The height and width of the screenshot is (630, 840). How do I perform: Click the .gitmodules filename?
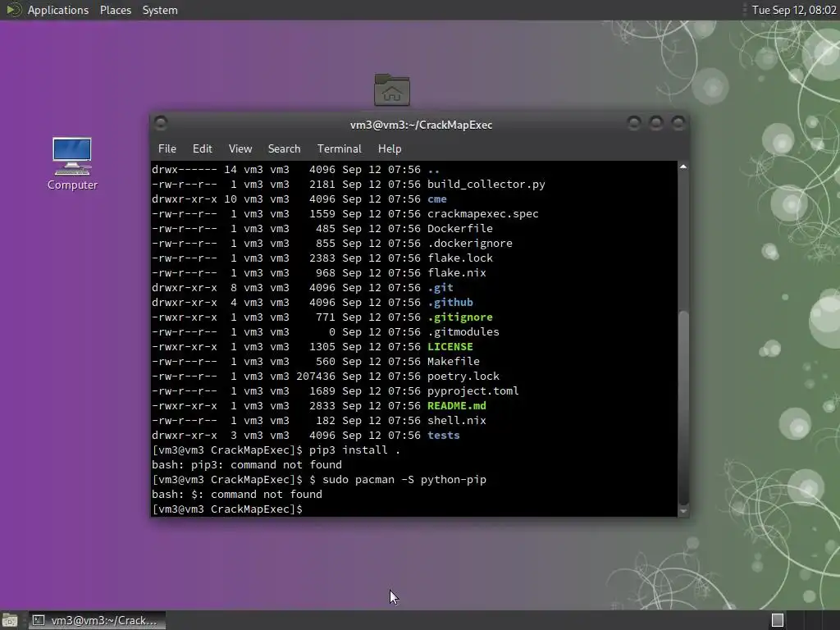(463, 331)
